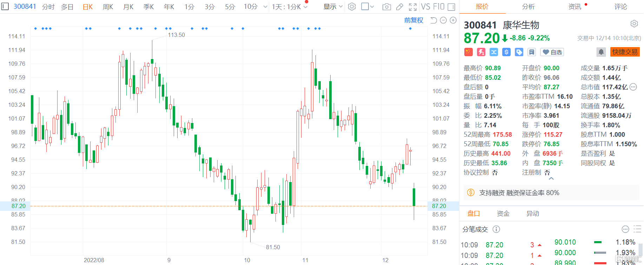
Task: Switch to 分析 tab
Action: point(528,7)
